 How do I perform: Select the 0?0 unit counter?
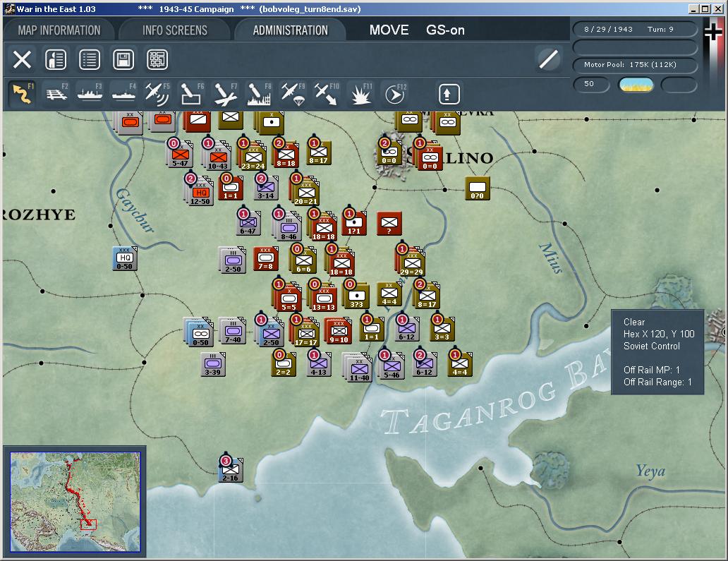[x=478, y=188]
